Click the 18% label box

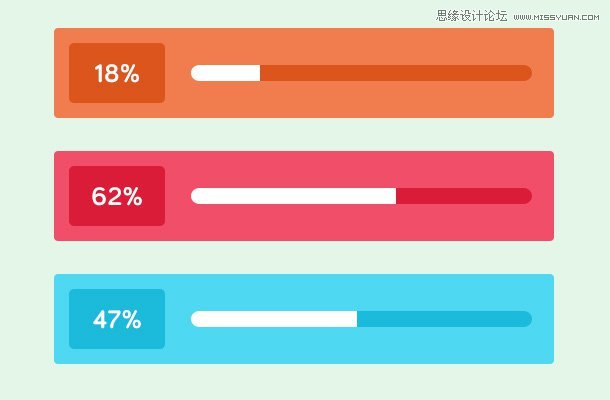click(x=117, y=73)
